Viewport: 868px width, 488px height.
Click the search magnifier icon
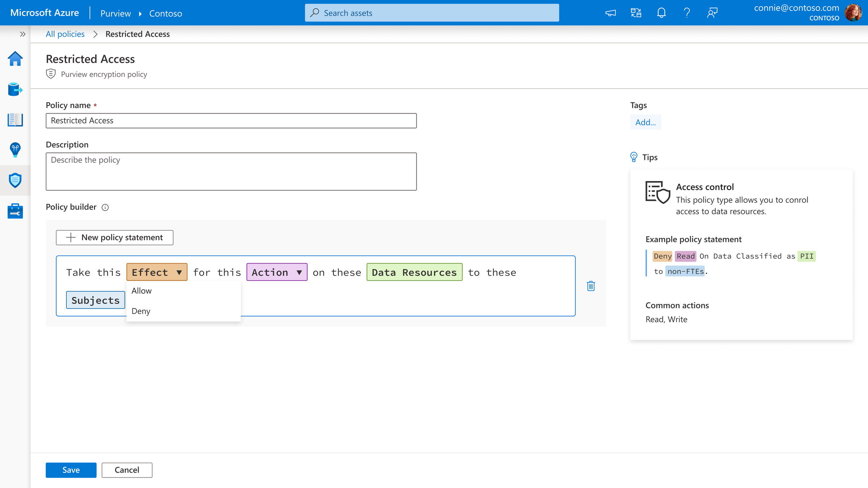coord(315,13)
